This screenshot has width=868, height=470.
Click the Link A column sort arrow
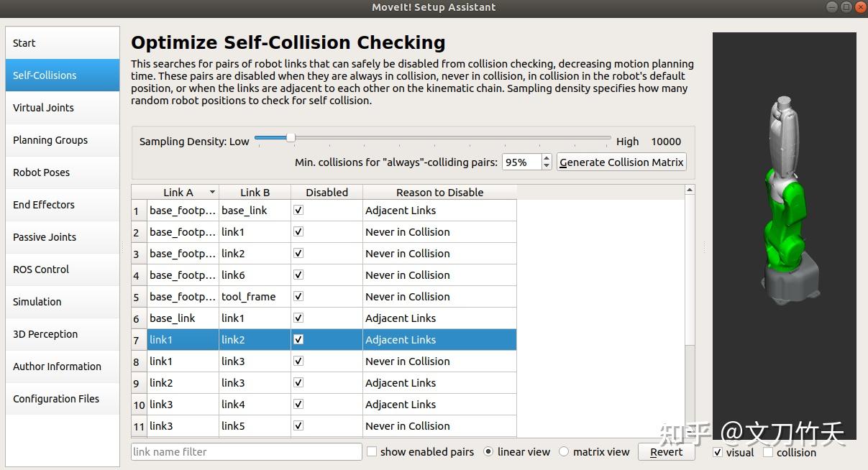tap(212, 192)
